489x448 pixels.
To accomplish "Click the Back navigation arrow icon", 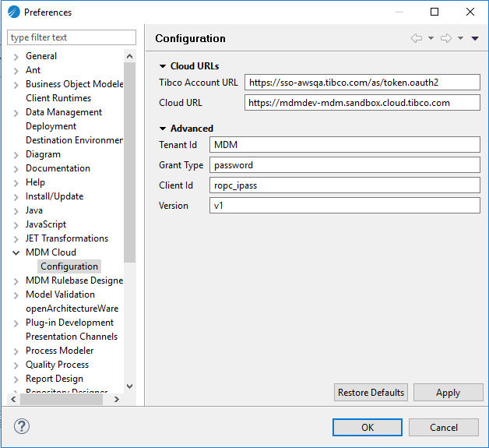I will pos(417,38).
